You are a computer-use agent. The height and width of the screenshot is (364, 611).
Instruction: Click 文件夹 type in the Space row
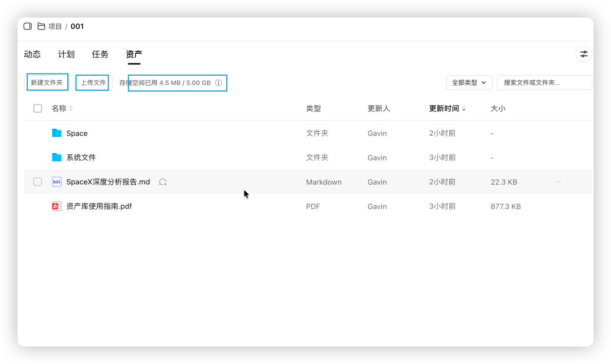[317, 133]
